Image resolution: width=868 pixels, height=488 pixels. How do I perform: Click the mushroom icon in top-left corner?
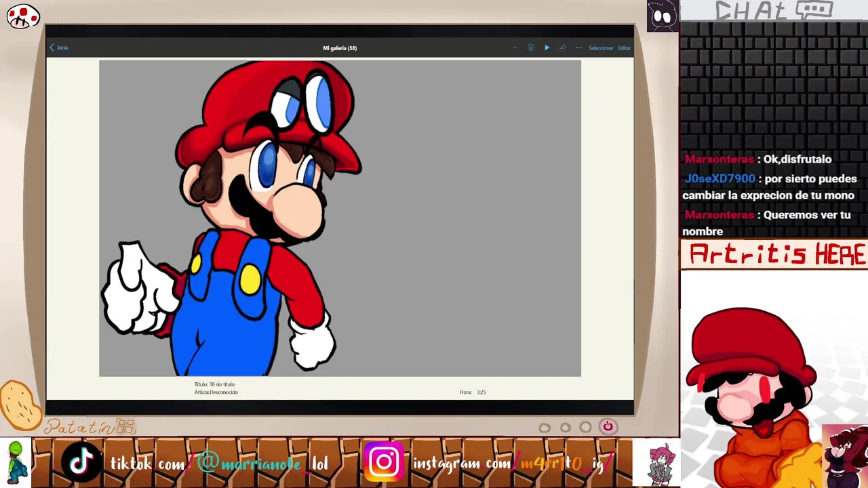pyautogui.click(x=23, y=16)
